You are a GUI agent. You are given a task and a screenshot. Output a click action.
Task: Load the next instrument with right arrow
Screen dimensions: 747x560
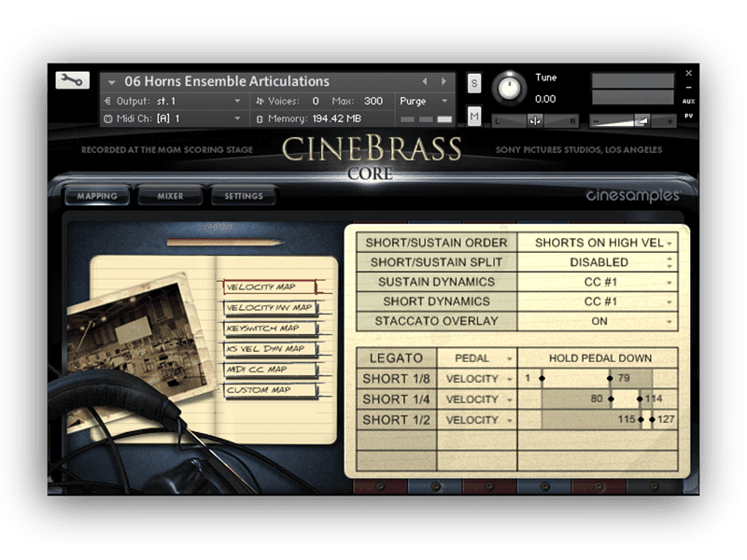444,82
